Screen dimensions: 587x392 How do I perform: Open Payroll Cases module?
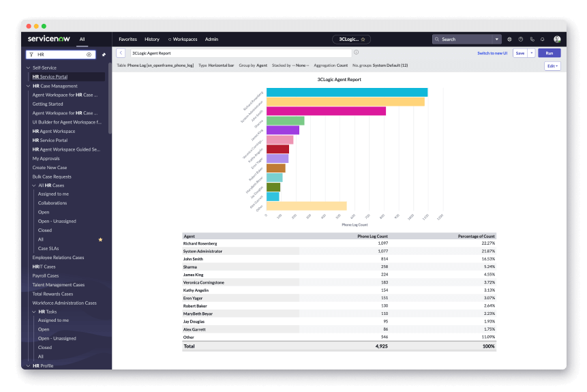click(x=45, y=276)
